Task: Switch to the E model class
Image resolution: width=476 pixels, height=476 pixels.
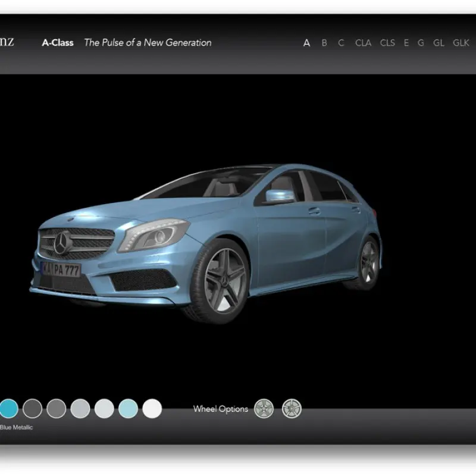Action: pos(406,43)
